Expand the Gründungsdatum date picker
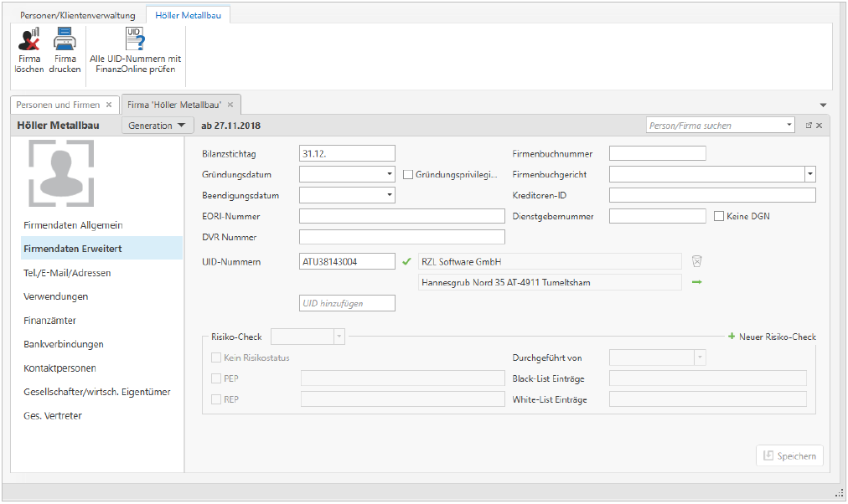 tap(390, 175)
